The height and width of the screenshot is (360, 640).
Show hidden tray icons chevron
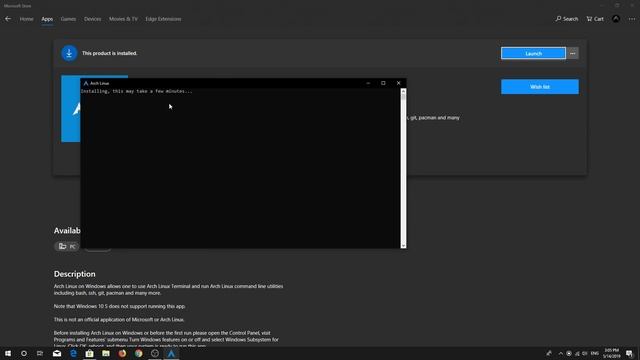coord(561,353)
